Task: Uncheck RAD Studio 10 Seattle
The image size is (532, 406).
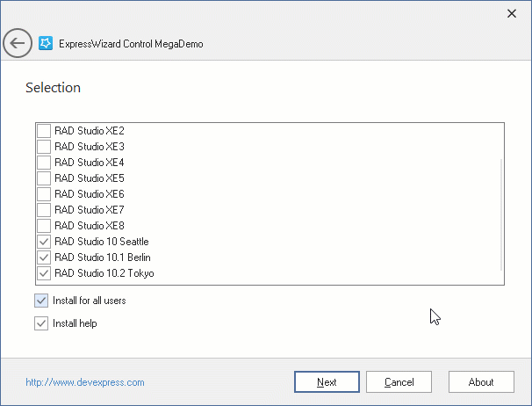Action: tap(44, 242)
